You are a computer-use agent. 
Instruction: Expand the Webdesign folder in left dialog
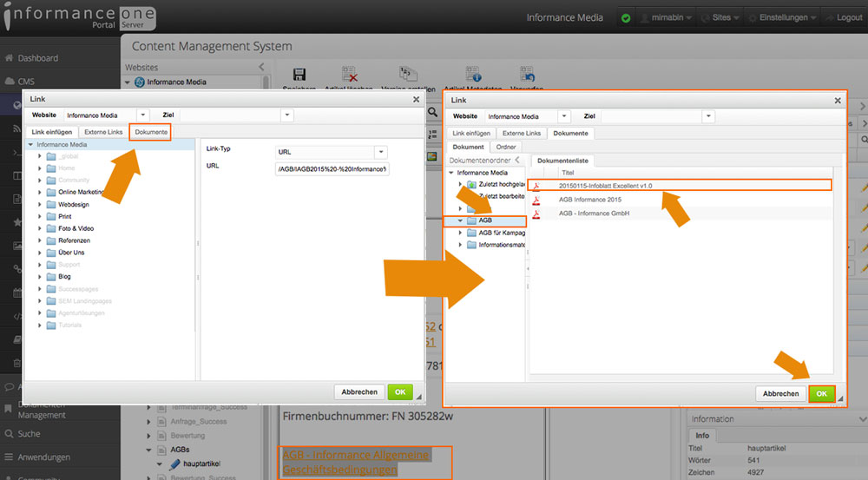(x=40, y=204)
